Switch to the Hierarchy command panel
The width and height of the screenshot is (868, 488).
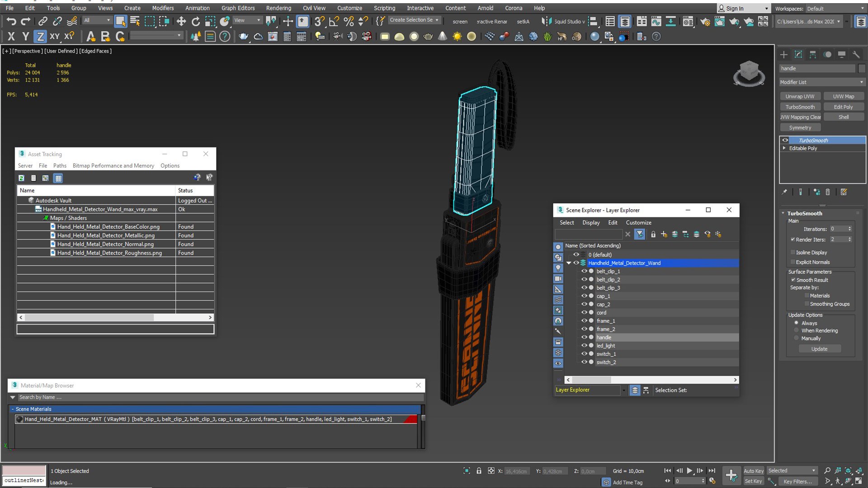pyautogui.click(x=813, y=55)
